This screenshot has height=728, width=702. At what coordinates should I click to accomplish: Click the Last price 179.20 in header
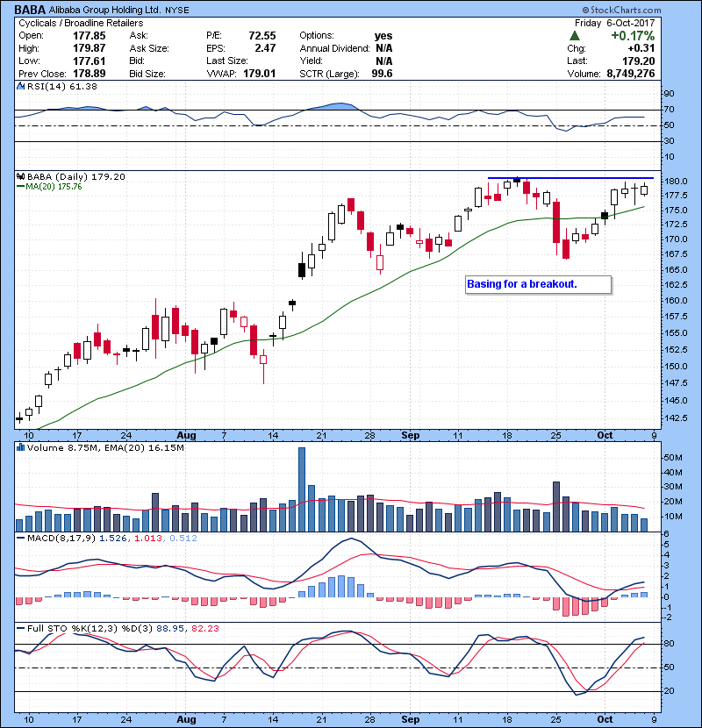click(x=638, y=61)
